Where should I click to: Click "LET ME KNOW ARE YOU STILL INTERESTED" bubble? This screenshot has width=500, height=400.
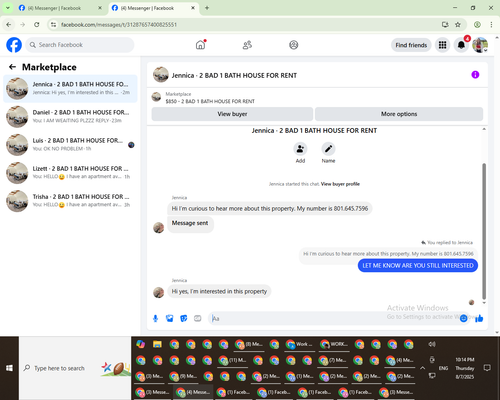[x=418, y=266]
